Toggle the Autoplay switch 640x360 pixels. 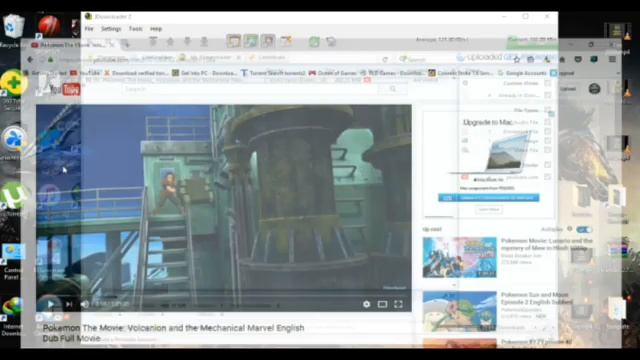pos(584,230)
